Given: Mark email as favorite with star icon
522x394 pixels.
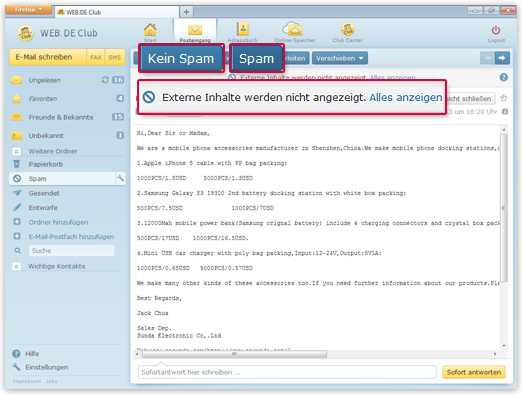Looking at the screenshot, I should 504,98.
